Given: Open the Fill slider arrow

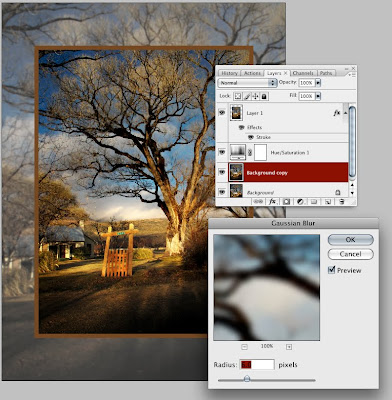Looking at the screenshot, I should point(318,96).
